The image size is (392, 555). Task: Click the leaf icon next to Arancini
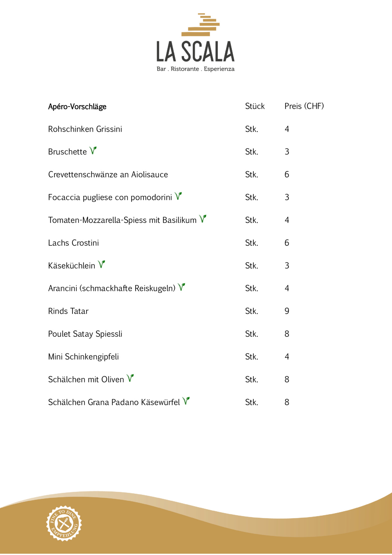[182, 287]
